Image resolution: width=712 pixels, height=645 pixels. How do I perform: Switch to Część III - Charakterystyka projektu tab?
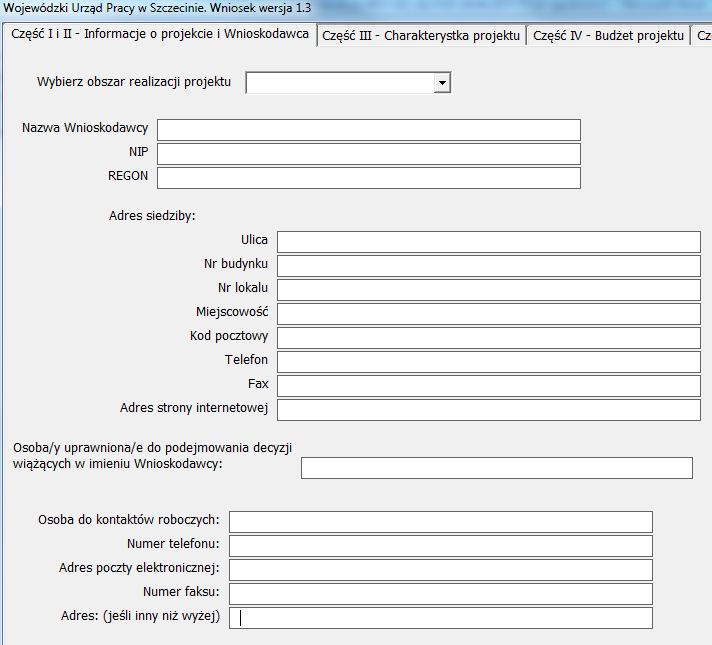[x=421, y=35]
